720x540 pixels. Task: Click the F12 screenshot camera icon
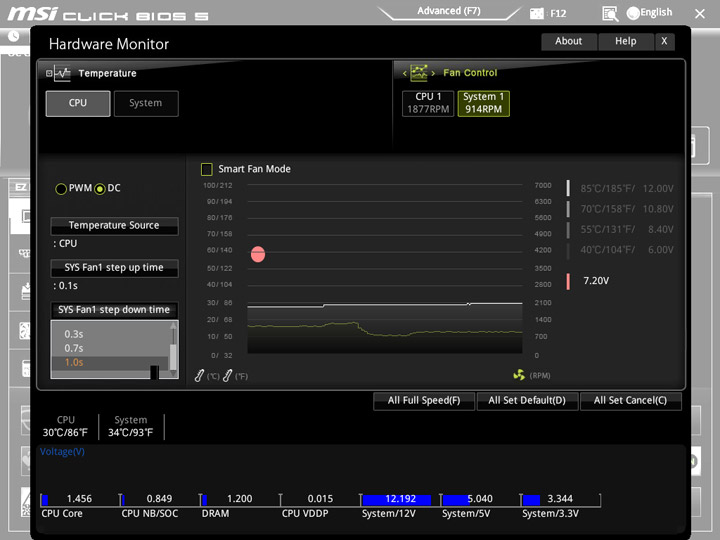click(x=536, y=13)
